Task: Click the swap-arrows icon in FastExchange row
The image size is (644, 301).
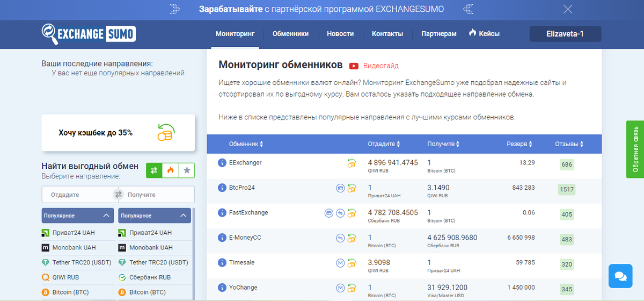Action: pyautogui.click(x=340, y=213)
